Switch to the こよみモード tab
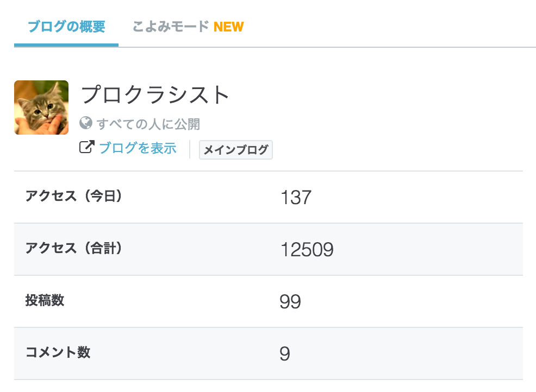 click(x=171, y=27)
